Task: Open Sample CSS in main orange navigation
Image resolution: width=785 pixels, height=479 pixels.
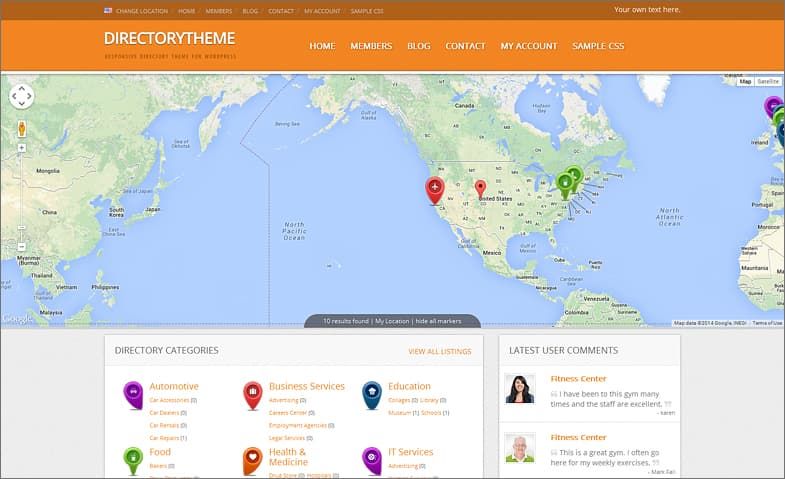Action: click(x=598, y=46)
